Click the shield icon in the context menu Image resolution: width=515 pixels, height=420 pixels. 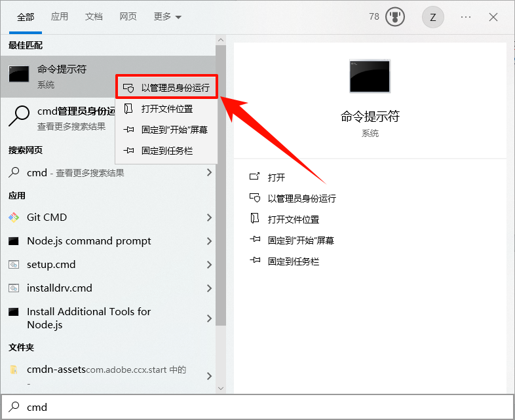click(x=128, y=88)
